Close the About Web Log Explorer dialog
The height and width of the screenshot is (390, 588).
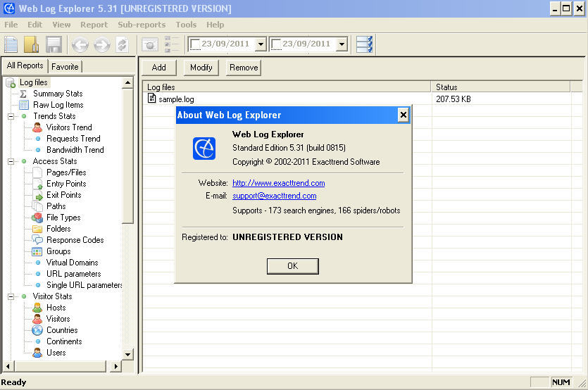coord(403,115)
